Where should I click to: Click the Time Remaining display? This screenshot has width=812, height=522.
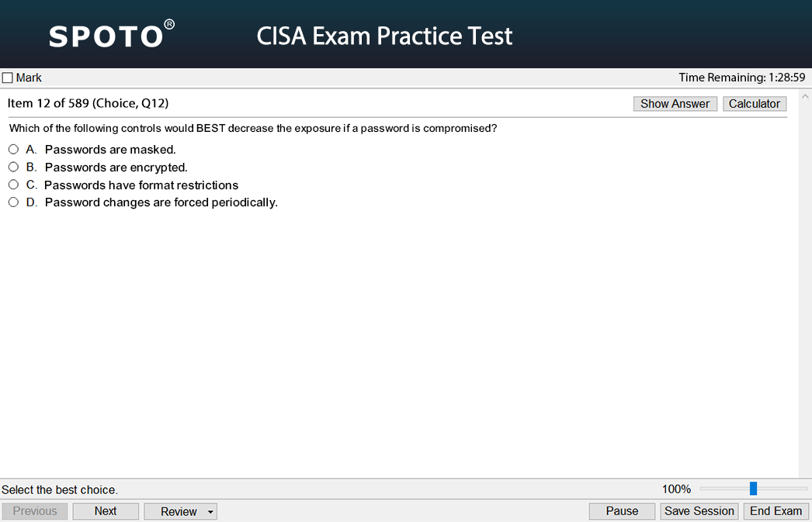(x=741, y=78)
